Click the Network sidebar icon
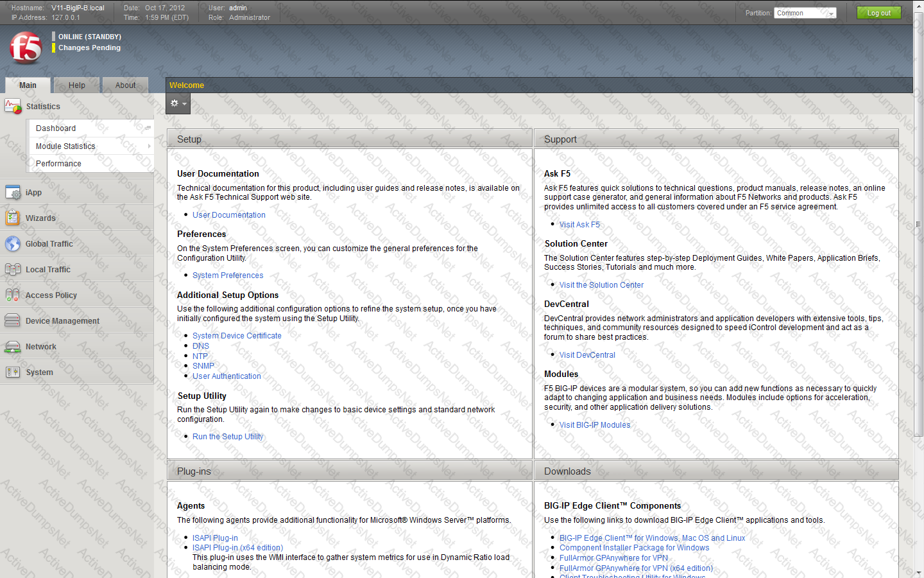Screen dimensions: 924x578 (x=13, y=347)
